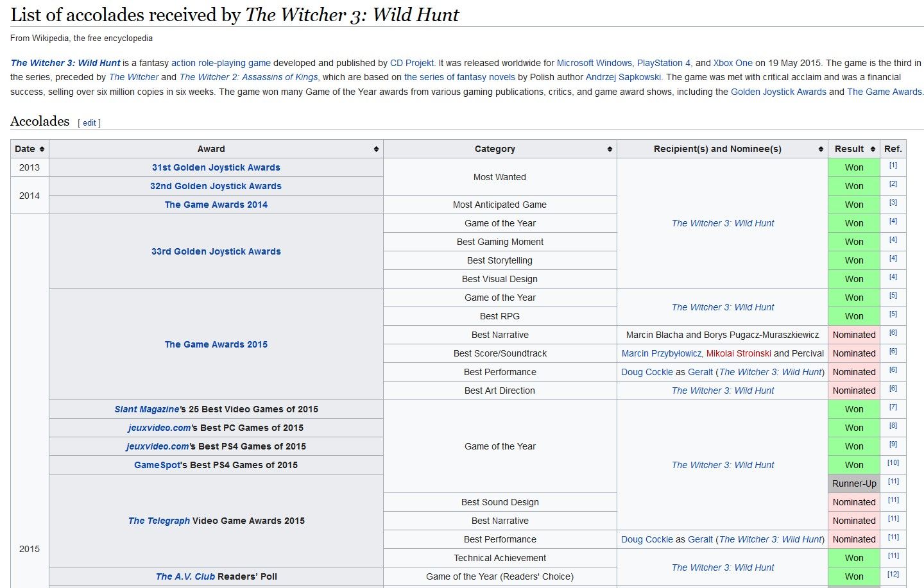
Task: Open the bold 'The Witcher 3: Wild Hunt' intro link
Action: (x=65, y=63)
